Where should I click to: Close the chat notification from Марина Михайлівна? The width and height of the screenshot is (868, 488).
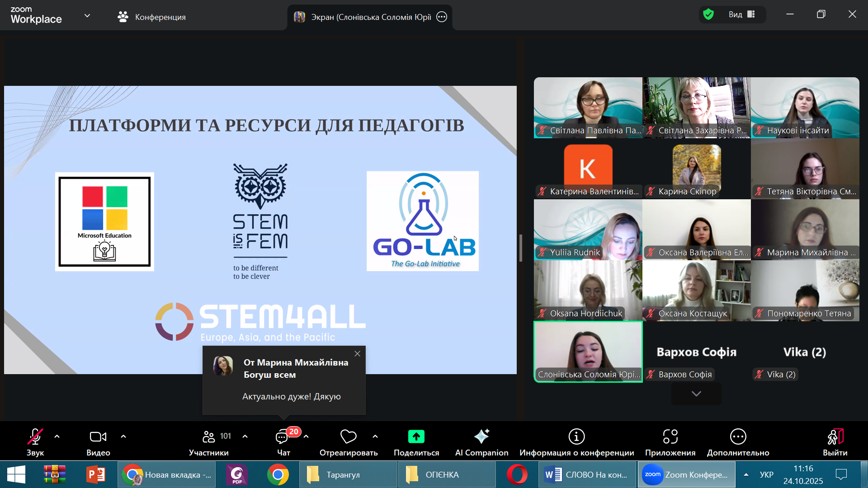pyautogui.click(x=358, y=354)
